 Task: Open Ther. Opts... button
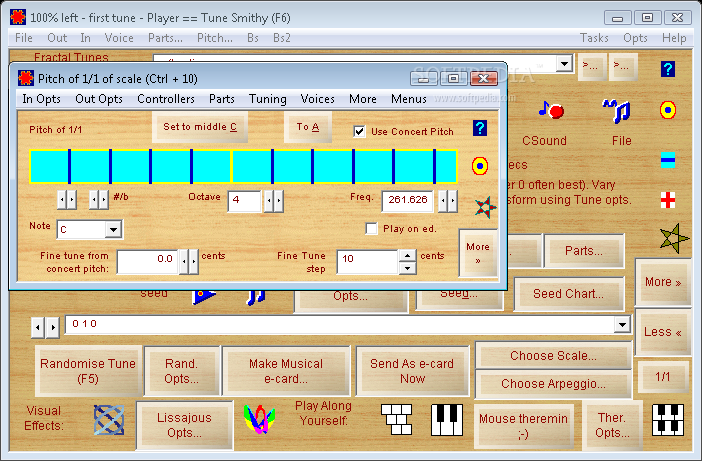coord(612,425)
